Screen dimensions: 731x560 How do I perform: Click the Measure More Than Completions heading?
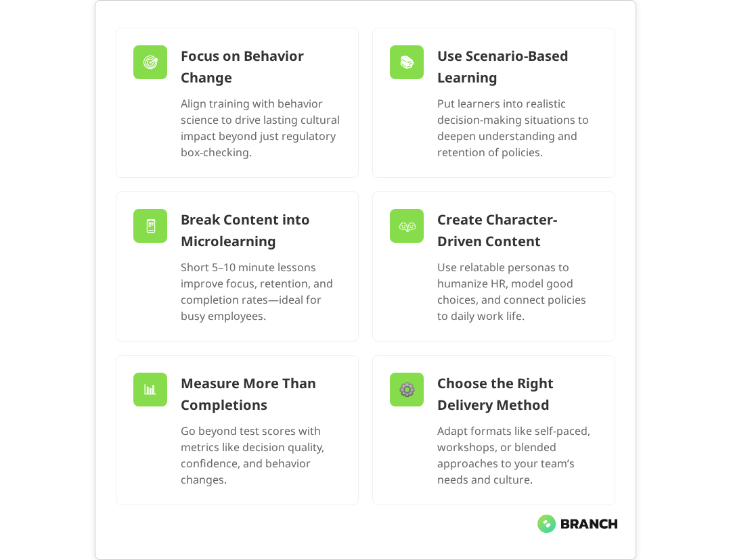[x=248, y=394]
